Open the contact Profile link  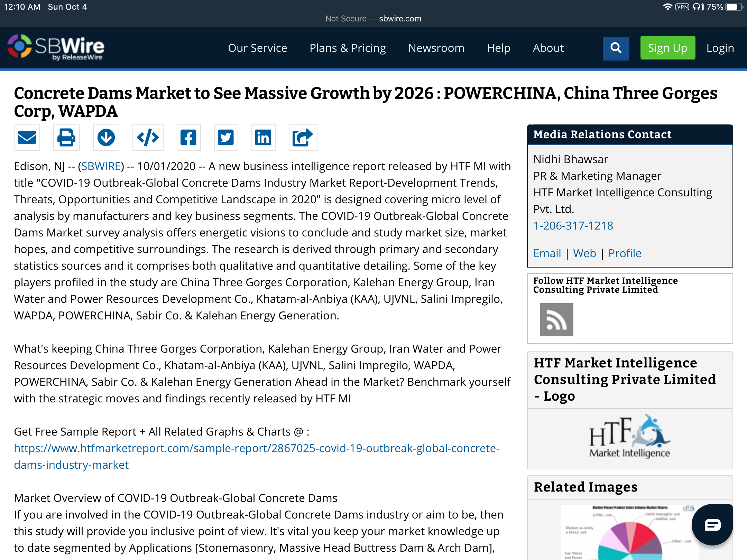[625, 253]
